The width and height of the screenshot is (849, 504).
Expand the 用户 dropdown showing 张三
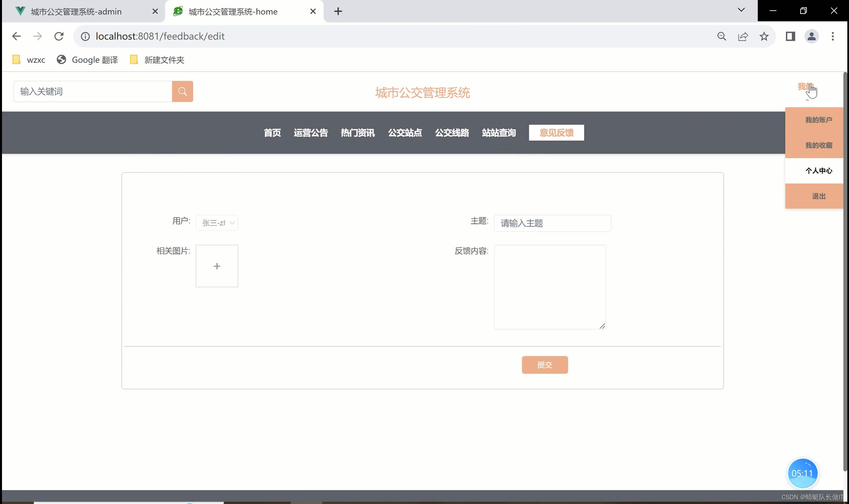(x=217, y=223)
